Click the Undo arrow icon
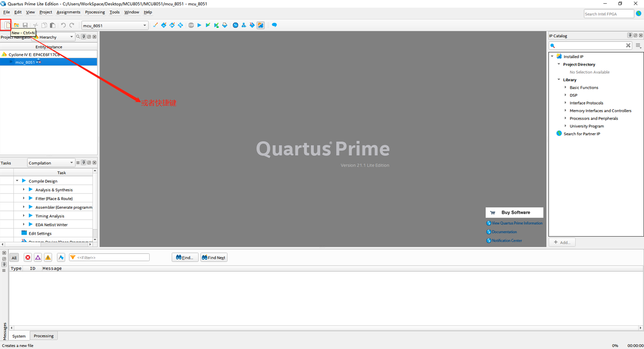644x349 pixels. pyautogui.click(x=63, y=25)
